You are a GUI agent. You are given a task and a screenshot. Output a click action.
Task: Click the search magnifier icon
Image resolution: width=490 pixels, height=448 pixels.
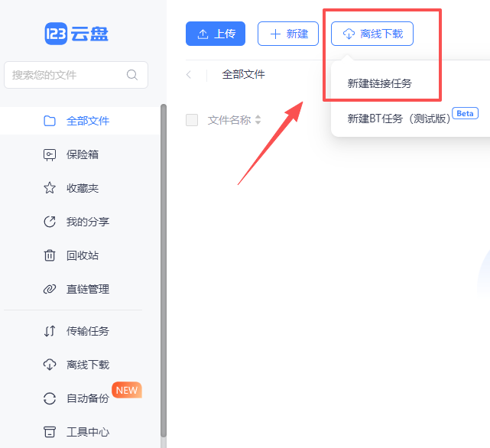point(132,75)
